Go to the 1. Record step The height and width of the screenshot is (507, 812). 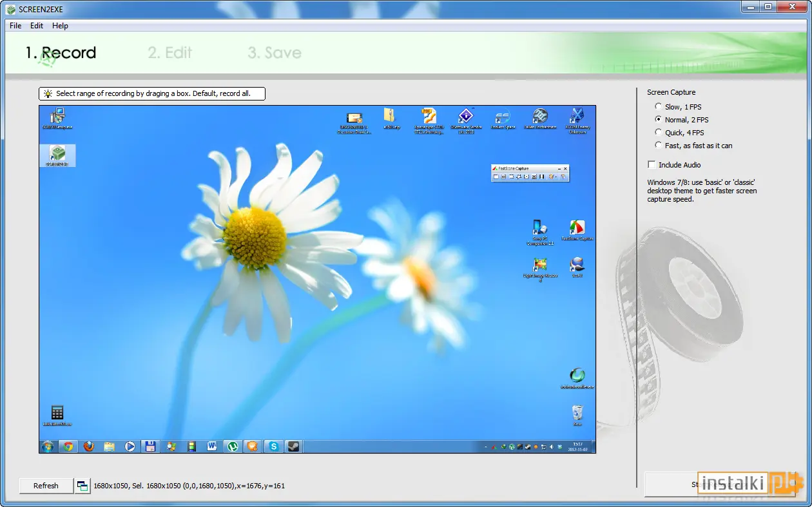pos(61,53)
